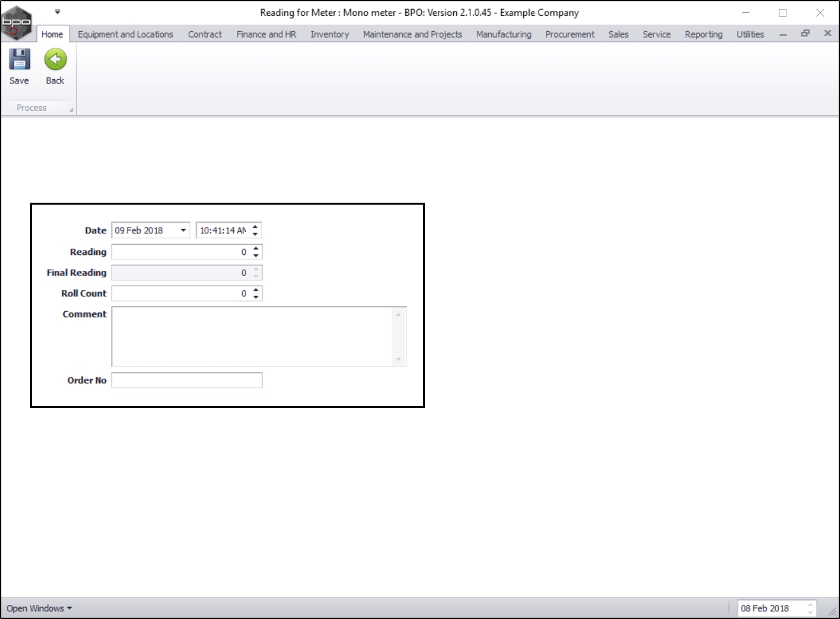This screenshot has width=840, height=619.
Task: Decrement the Roll Count spinner down
Action: coord(256,297)
